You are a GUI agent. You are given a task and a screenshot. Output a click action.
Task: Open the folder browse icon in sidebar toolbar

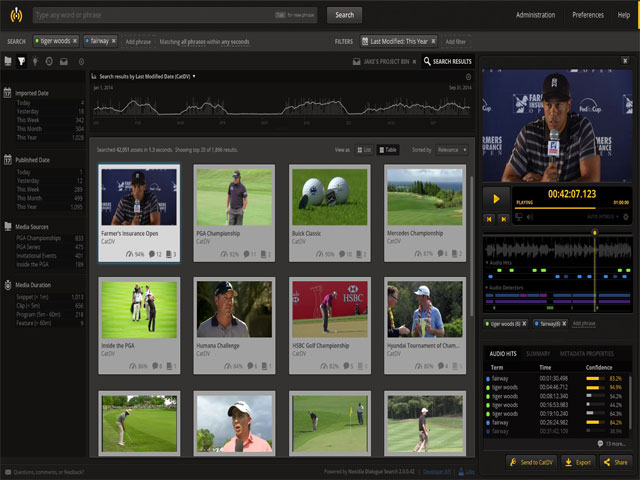pos(8,61)
